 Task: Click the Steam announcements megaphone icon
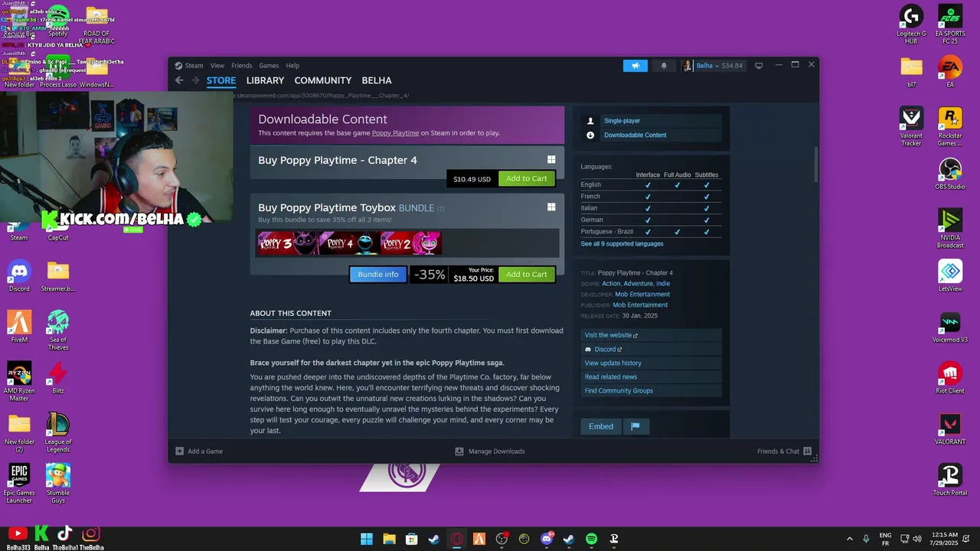tap(635, 66)
